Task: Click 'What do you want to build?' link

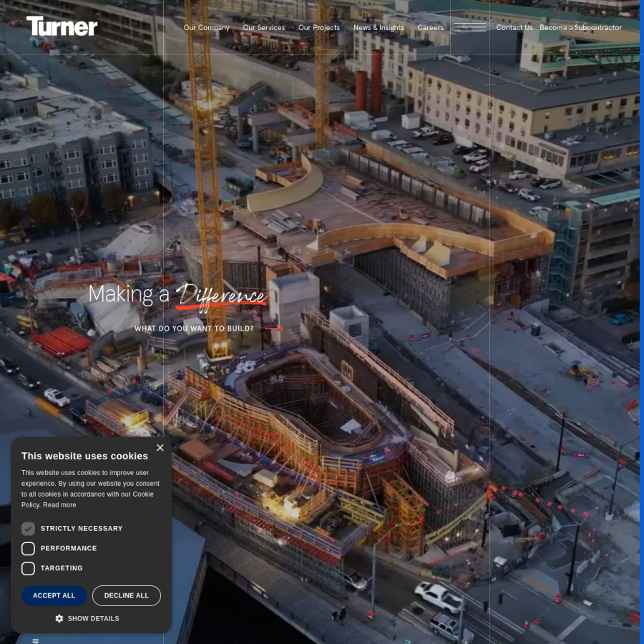Action: click(194, 328)
